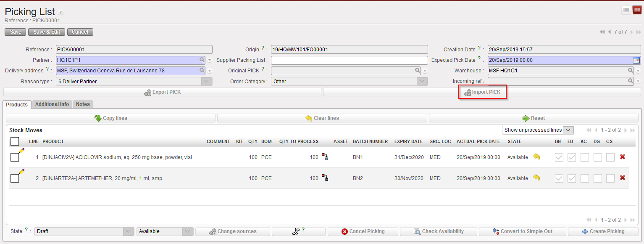Open the Reason type dropdown
The image size is (644, 244).
(x=206, y=82)
